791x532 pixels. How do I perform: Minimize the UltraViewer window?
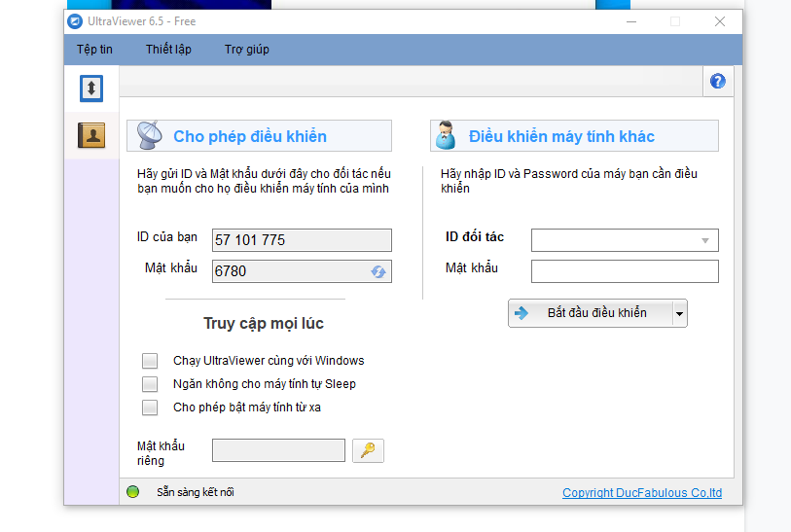point(631,21)
